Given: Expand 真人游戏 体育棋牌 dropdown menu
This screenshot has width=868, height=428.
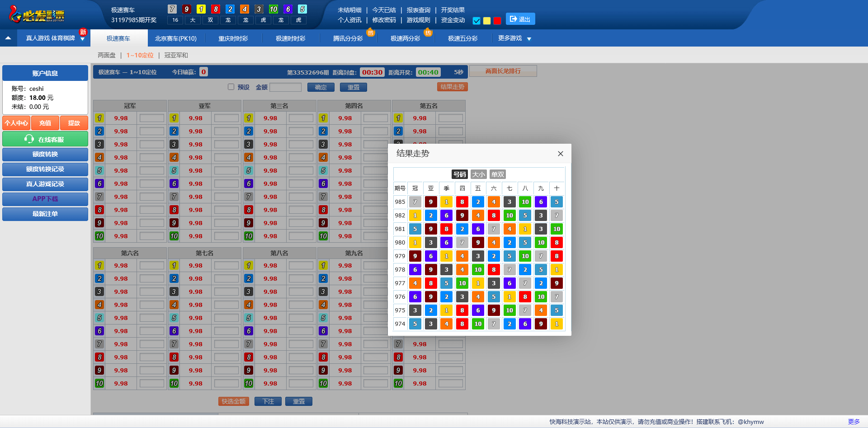Looking at the screenshot, I should pyautogui.click(x=54, y=38).
